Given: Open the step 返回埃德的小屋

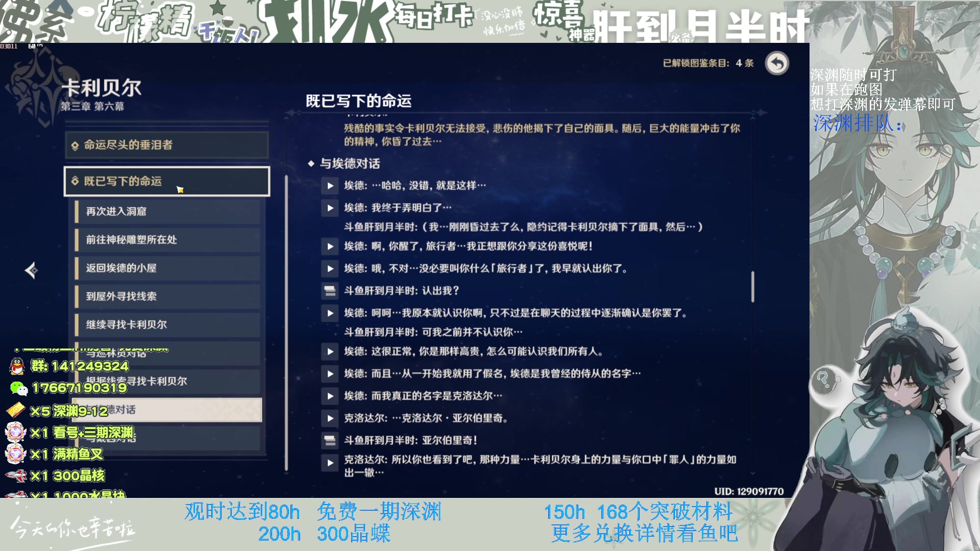Looking at the screenshot, I should tap(168, 268).
